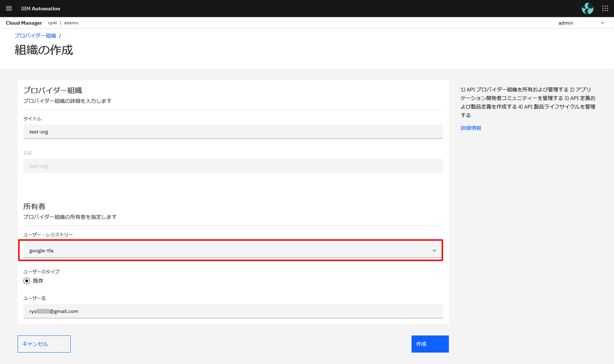Click the ユーザー名 gmail input field

coord(233,311)
